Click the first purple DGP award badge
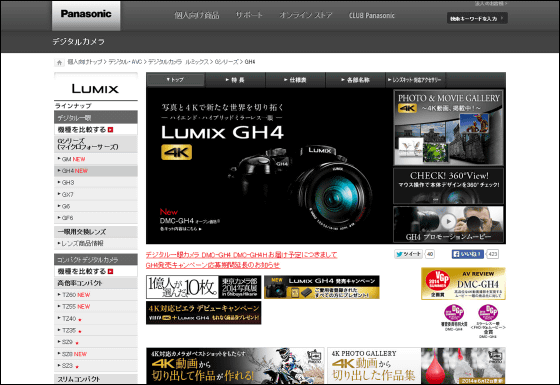Image resolution: width=560 pixels, height=385 pixels. 454,313
